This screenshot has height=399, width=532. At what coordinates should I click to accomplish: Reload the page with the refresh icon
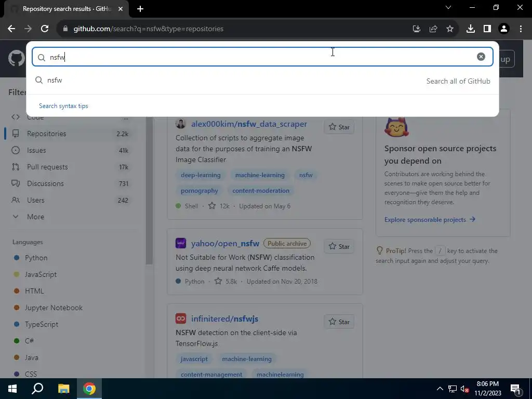point(45,29)
